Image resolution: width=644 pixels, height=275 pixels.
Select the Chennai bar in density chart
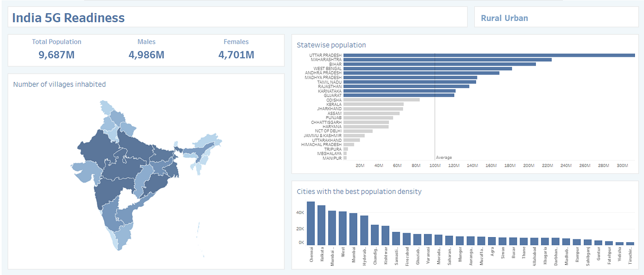[311, 223]
